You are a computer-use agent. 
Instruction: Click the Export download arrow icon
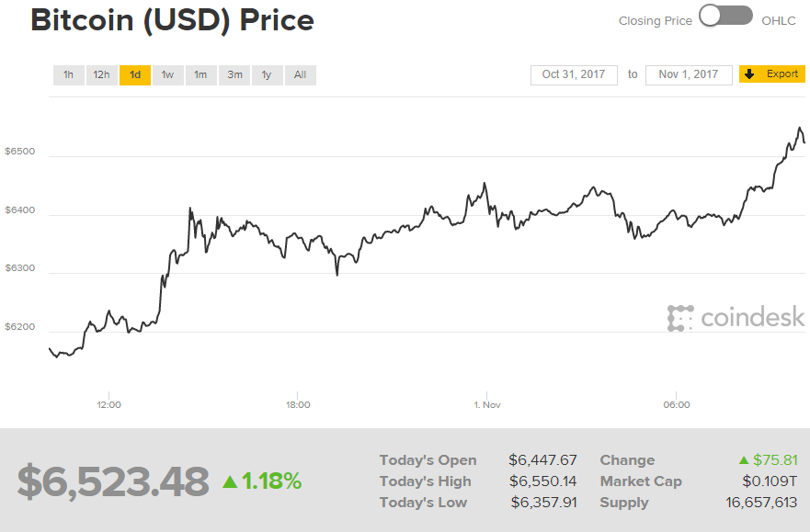(x=748, y=74)
